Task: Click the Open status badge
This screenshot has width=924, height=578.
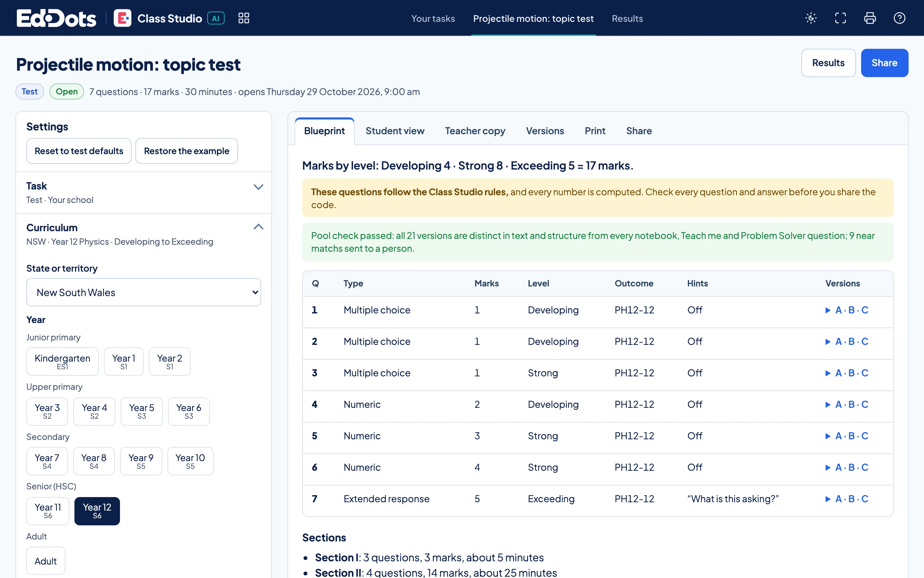Action: 67,92
